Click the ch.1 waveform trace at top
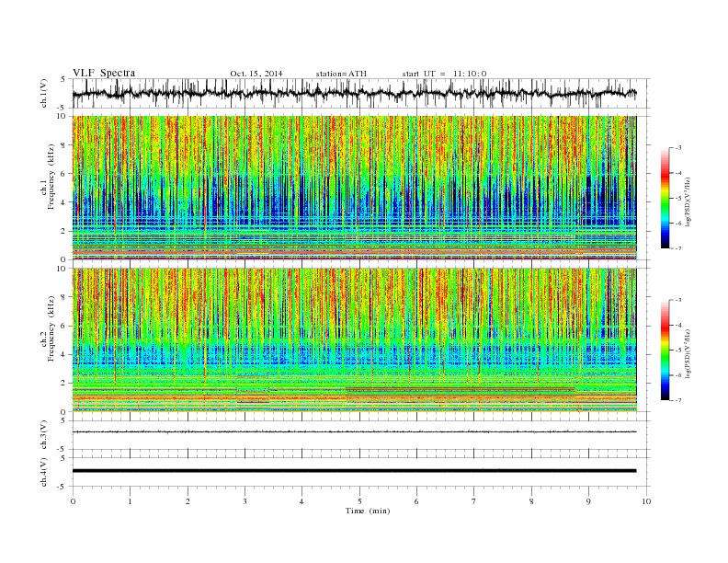 [354, 93]
